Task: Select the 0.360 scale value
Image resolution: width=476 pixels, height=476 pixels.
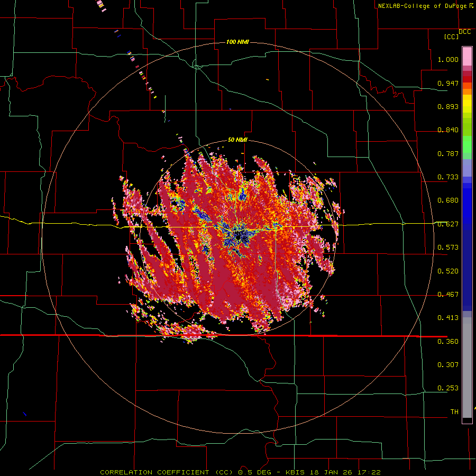Action: point(448,342)
